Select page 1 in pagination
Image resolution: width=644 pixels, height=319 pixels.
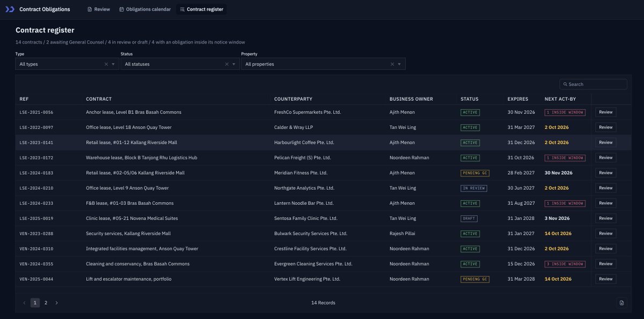point(35,303)
